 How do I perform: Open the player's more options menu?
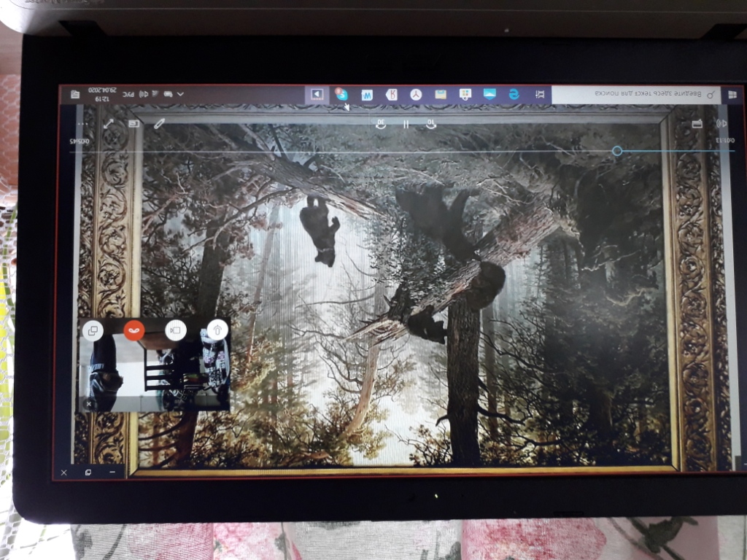click(83, 124)
